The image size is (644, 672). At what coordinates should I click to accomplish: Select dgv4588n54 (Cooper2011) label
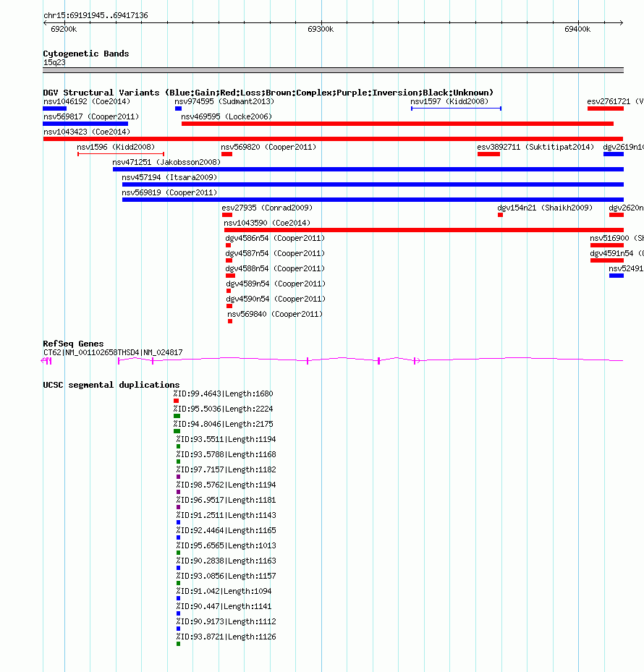pos(275,268)
